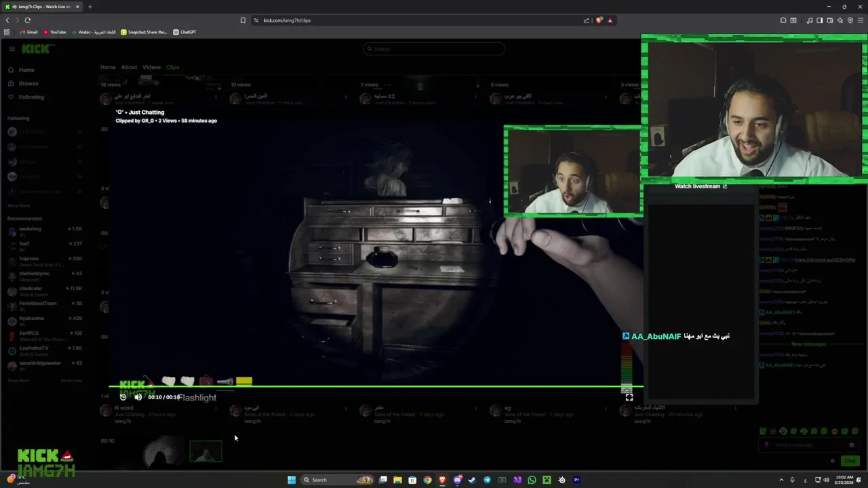Screen dimensions: 868x488
Task: Expand Following list with Show More
Action: coord(18,205)
